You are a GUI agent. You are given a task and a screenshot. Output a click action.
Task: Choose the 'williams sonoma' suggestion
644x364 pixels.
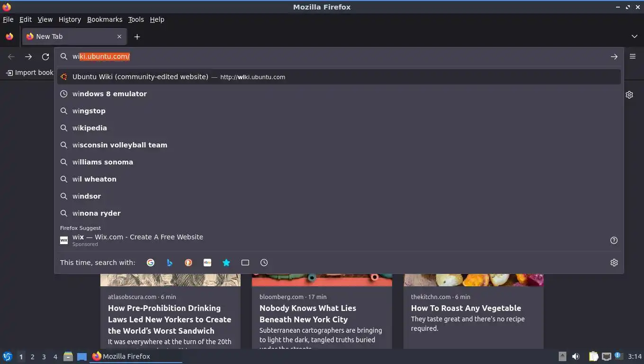pyautogui.click(x=339, y=162)
